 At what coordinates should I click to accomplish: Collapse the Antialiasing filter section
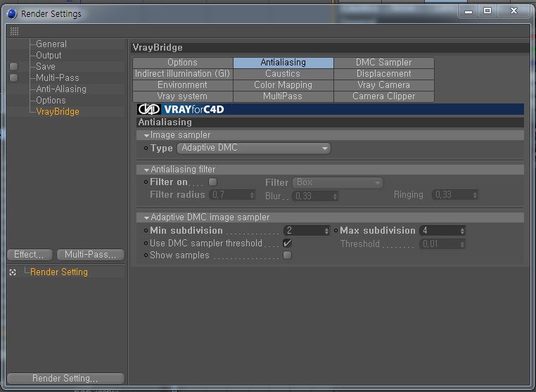tap(146, 170)
